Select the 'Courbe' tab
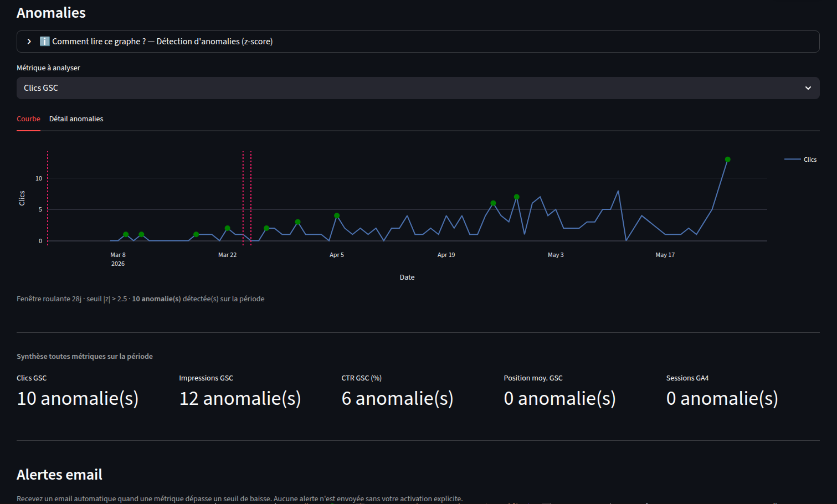The image size is (837, 504). [28, 119]
